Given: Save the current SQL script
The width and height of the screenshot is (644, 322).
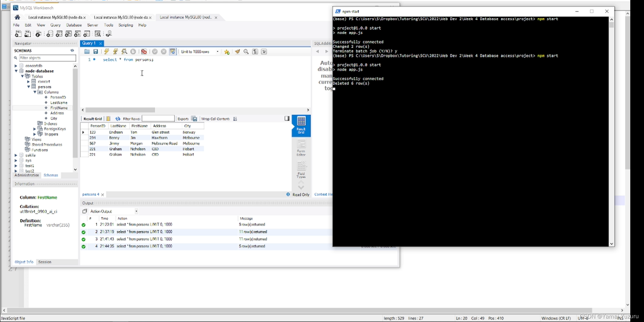Looking at the screenshot, I should (96, 51).
